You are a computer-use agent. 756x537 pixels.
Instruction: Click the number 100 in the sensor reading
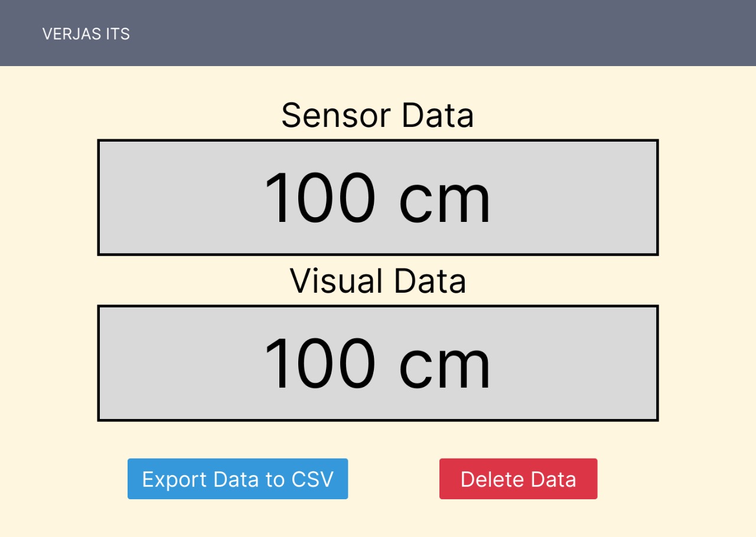320,198
